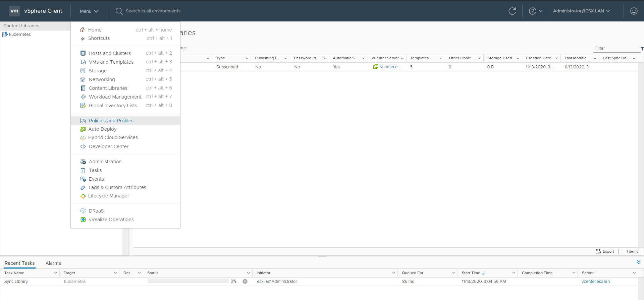Viewport: 644px width, 300px height.
Task: Select Policies and Profiles menu item
Action: coord(111,121)
